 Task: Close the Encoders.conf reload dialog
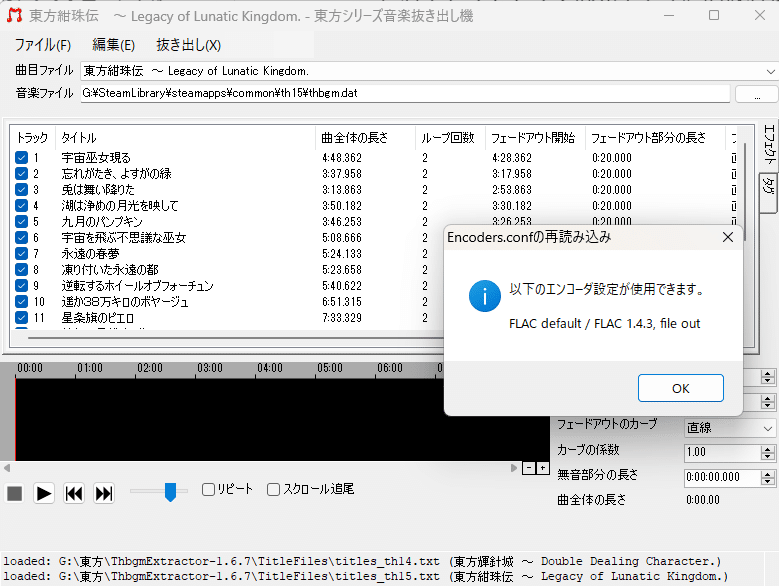point(728,237)
